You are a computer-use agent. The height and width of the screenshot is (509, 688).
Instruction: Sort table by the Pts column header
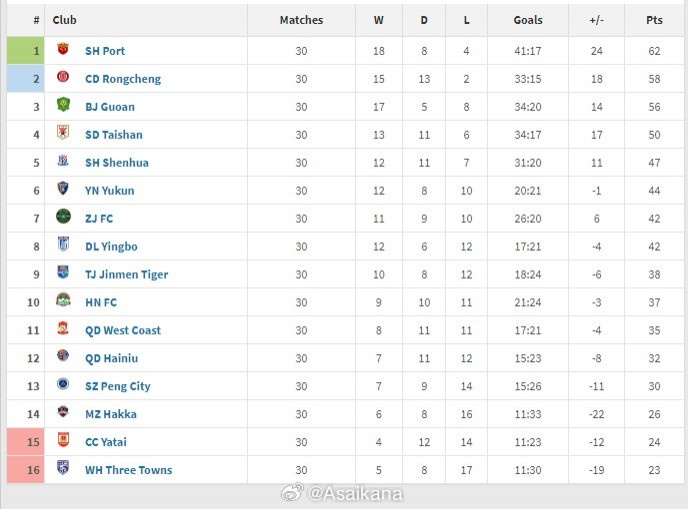tap(654, 20)
